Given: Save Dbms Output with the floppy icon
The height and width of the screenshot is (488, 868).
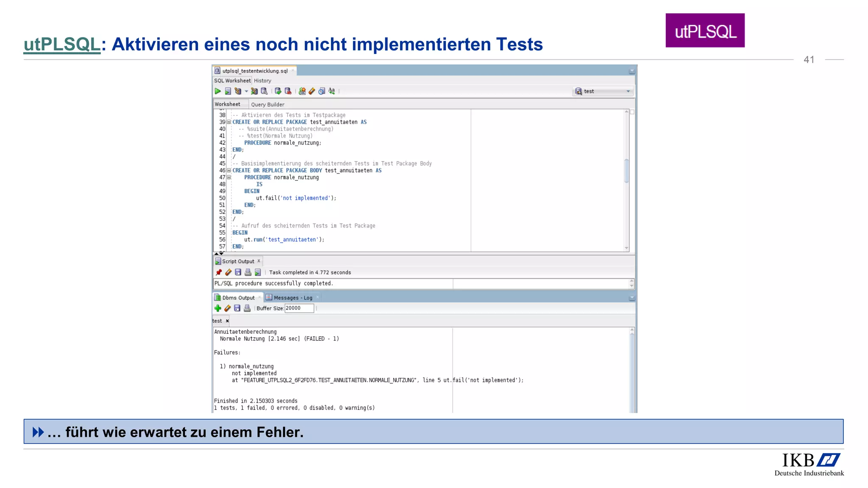Looking at the screenshot, I should [x=237, y=308].
